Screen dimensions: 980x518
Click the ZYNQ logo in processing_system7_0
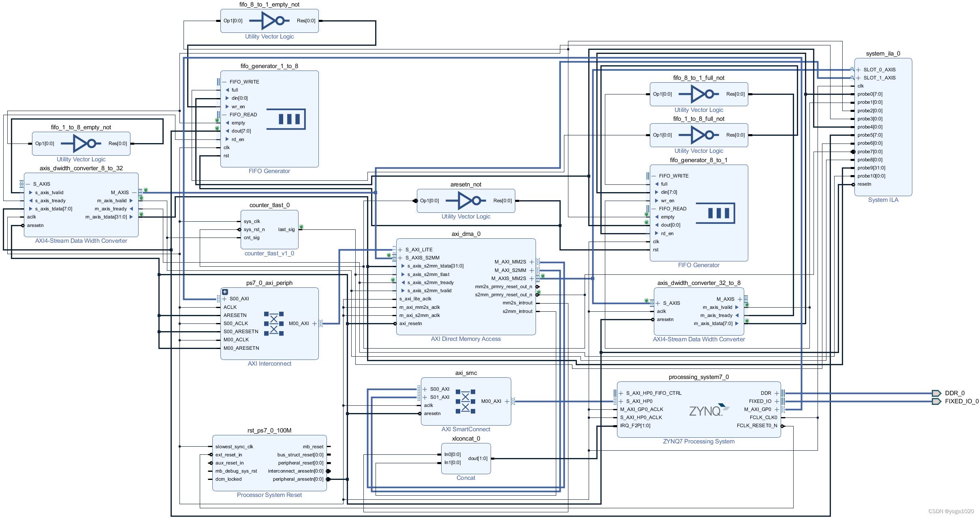pyautogui.click(x=708, y=410)
